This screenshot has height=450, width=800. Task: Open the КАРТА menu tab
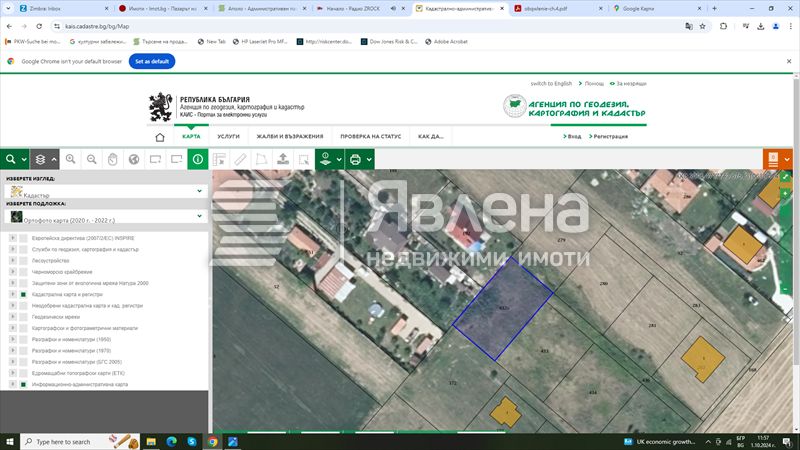coord(191,137)
